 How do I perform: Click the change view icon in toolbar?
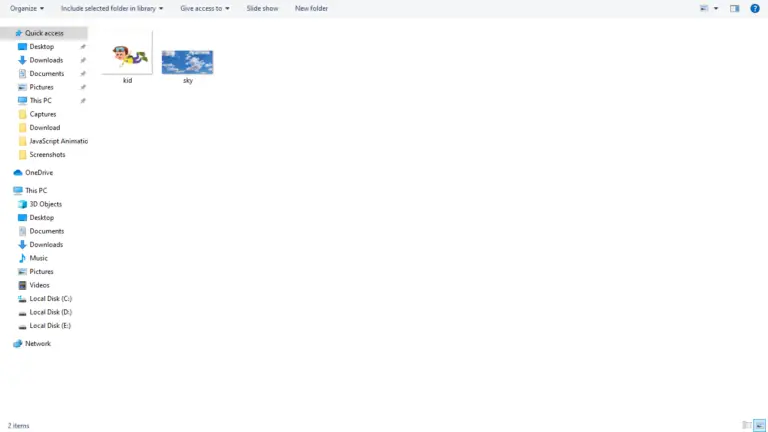(704, 8)
